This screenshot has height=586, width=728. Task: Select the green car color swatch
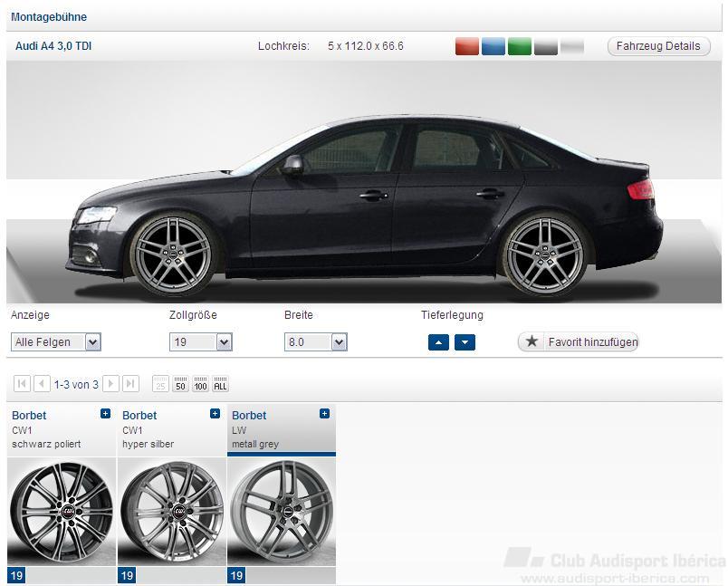tap(520, 46)
